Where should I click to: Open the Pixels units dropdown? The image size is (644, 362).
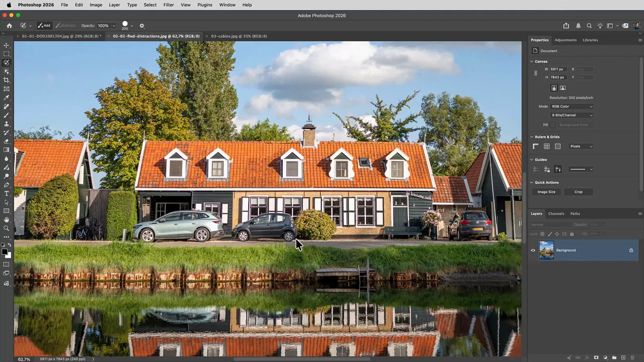click(581, 146)
